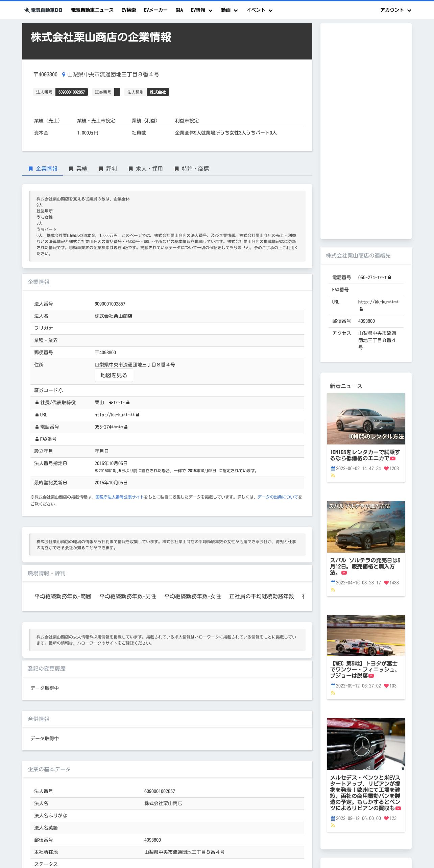This screenshot has height=868, width=434.
Task: Open the メルセデス・ベンツ news headline
Action: 365,793
